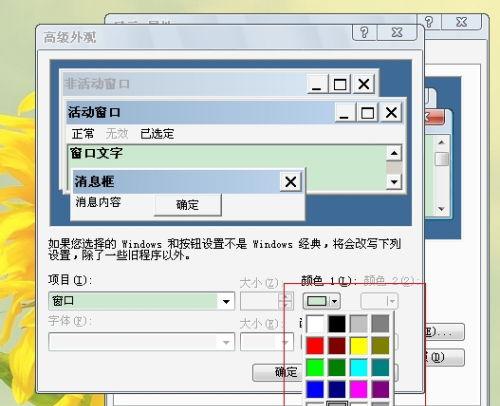The image size is (500, 406).
Task: Select 已选定 in the preview menu bar
Action: point(157,134)
